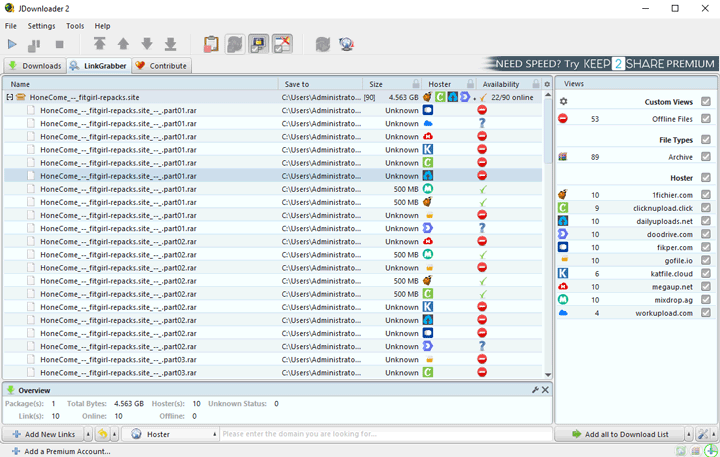720x457 pixels.
Task: Click the KEEP2SHARE PREMIUM banner
Action: click(x=601, y=63)
